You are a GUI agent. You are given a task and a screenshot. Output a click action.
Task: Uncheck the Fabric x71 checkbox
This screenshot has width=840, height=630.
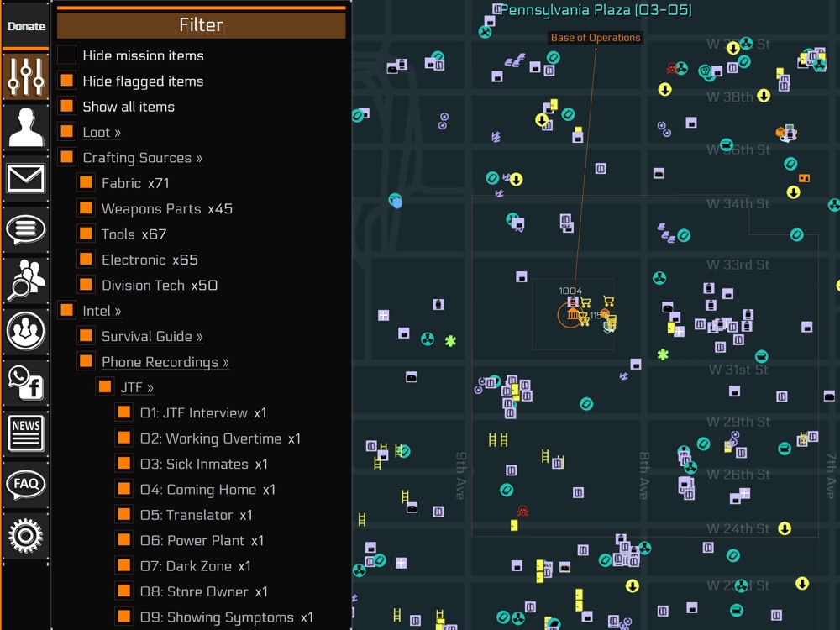pos(86,182)
